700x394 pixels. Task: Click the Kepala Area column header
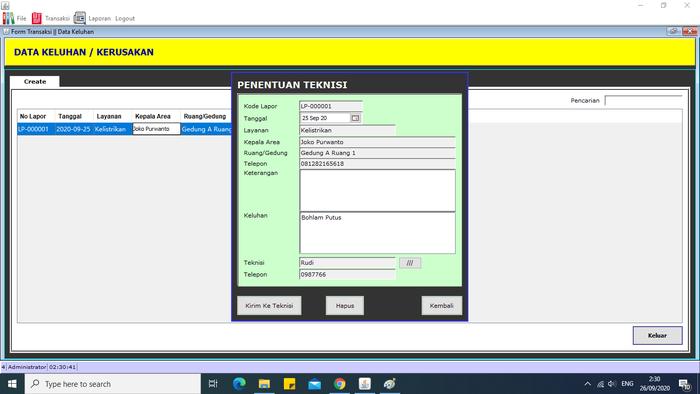pos(156,116)
